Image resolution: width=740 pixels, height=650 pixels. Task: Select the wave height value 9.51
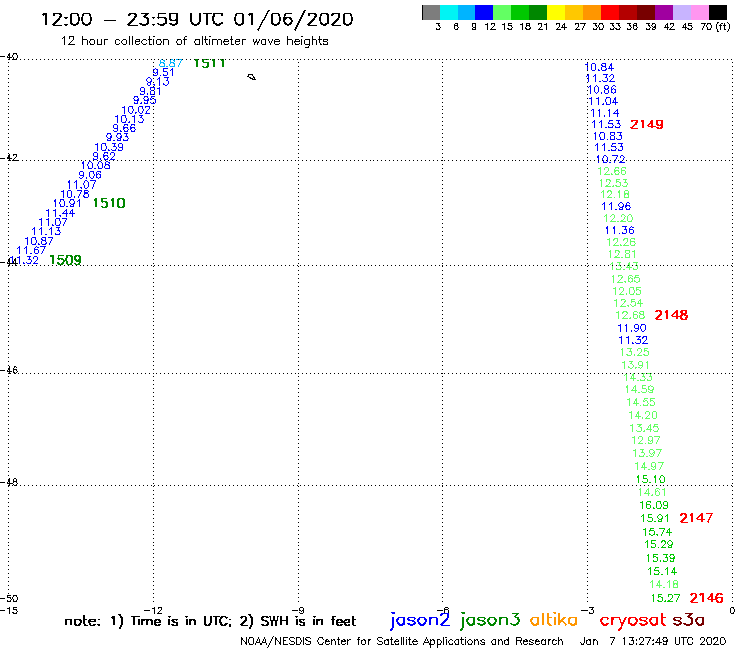(163, 72)
